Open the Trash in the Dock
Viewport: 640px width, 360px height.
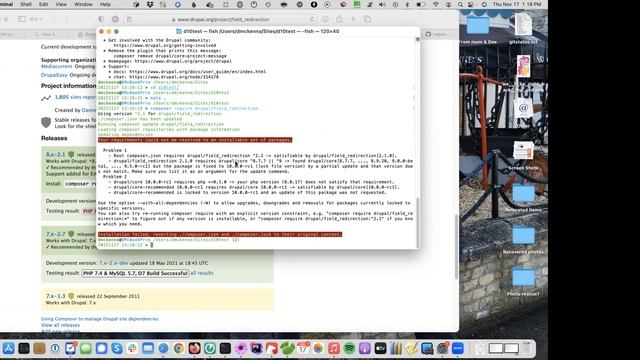[x=528, y=348]
